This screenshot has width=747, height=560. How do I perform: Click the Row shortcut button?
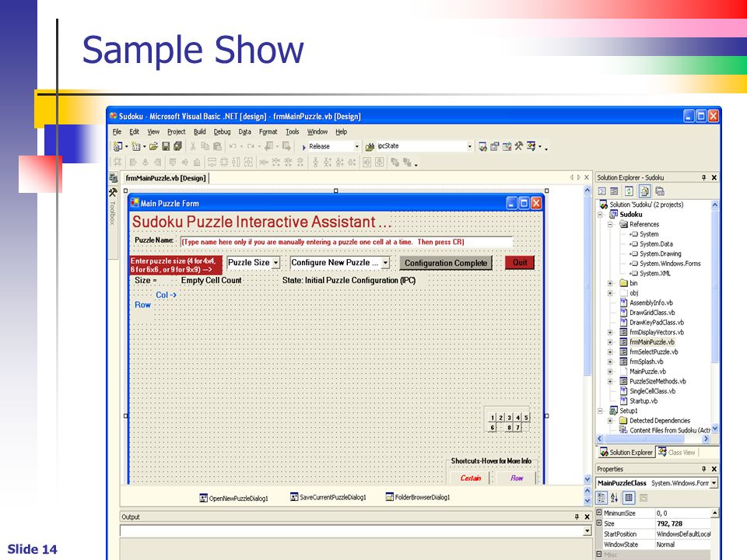pos(517,478)
